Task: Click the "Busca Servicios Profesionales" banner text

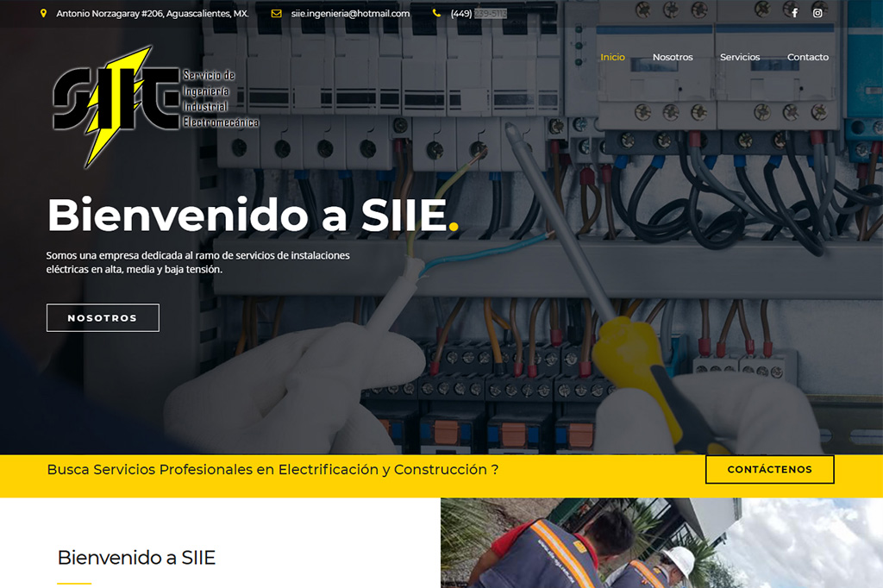Action: pos(272,470)
